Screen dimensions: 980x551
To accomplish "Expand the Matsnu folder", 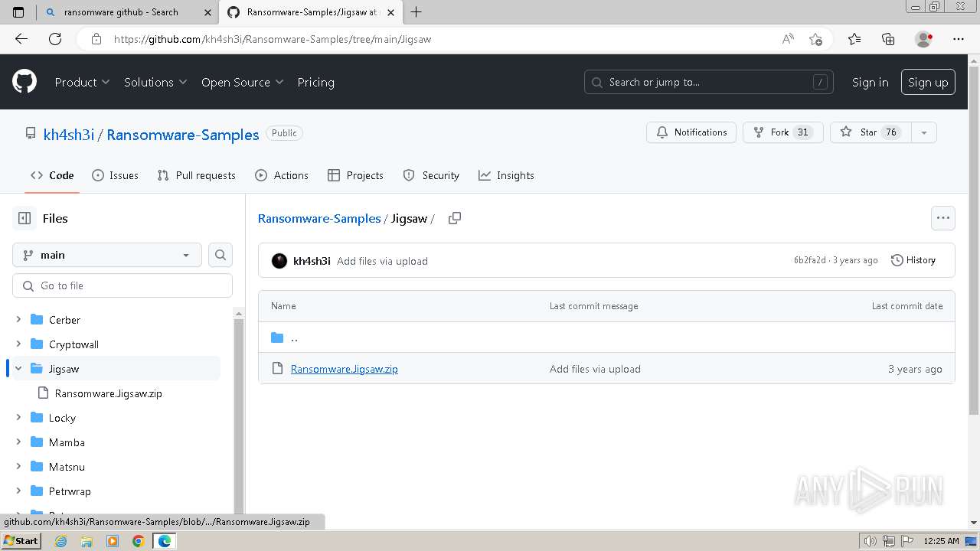I will [x=18, y=467].
